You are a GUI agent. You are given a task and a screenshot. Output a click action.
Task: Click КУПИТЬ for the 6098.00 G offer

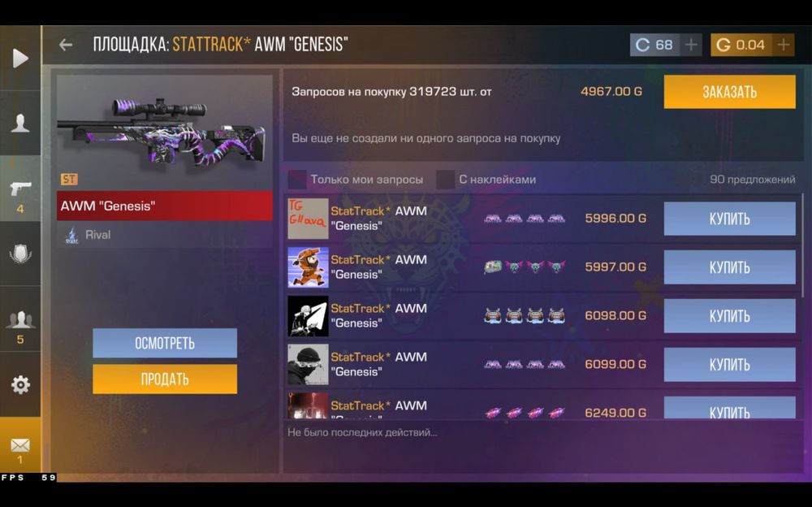point(729,316)
